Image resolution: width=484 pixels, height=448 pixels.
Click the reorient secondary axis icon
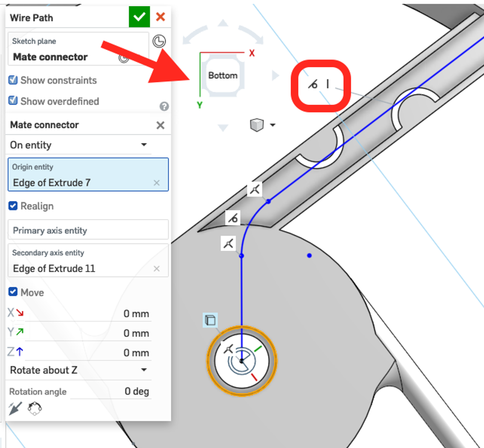pyautogui.click(x=35, y=408)
